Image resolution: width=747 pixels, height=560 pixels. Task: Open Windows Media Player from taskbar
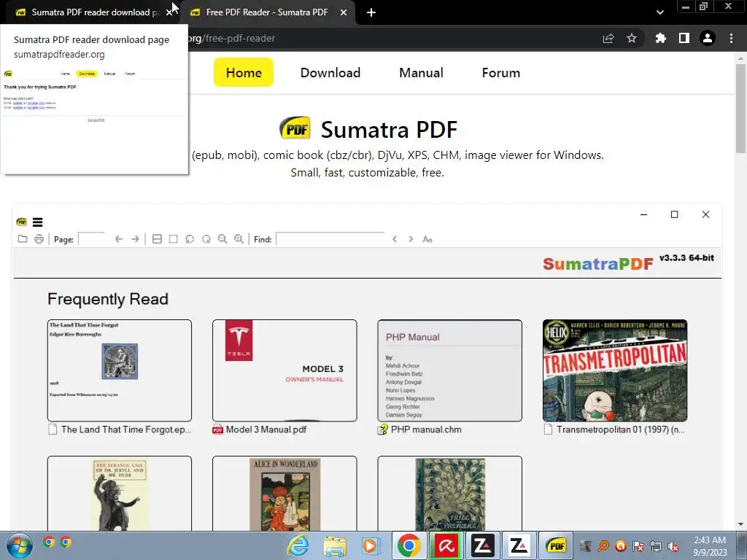370,545
